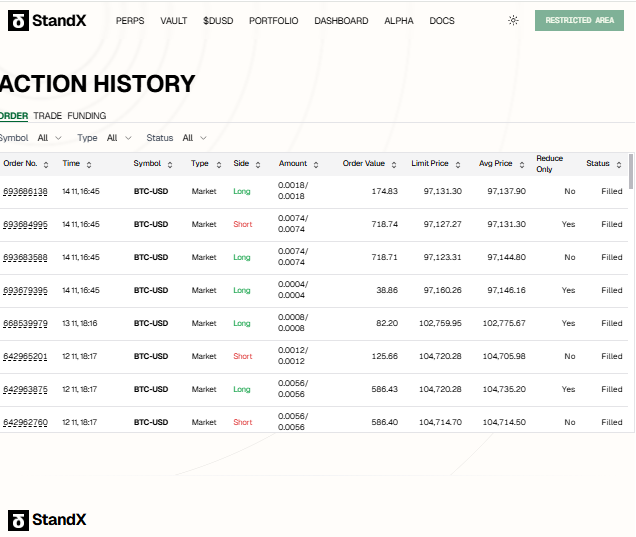Click the table vertical scrollbar thumb

click(x=631, y=171)
